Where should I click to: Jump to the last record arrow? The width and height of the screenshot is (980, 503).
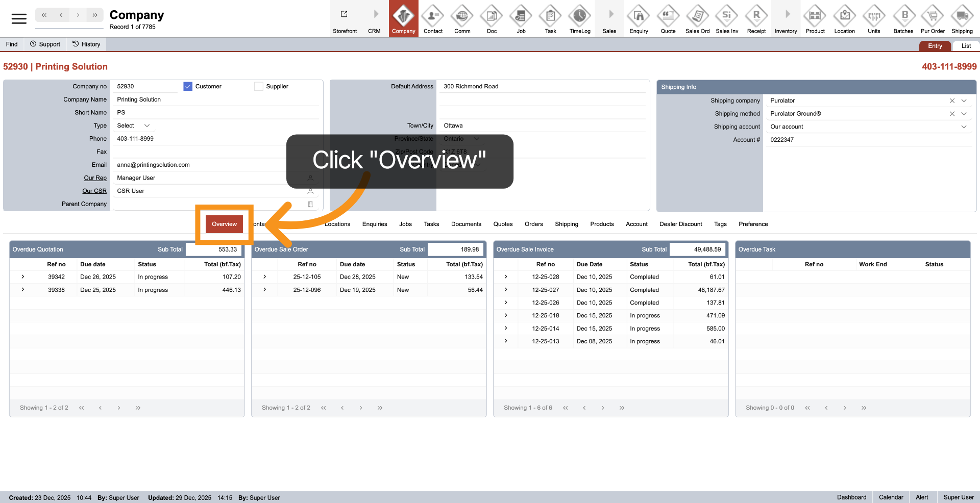[x=95, y=15]
